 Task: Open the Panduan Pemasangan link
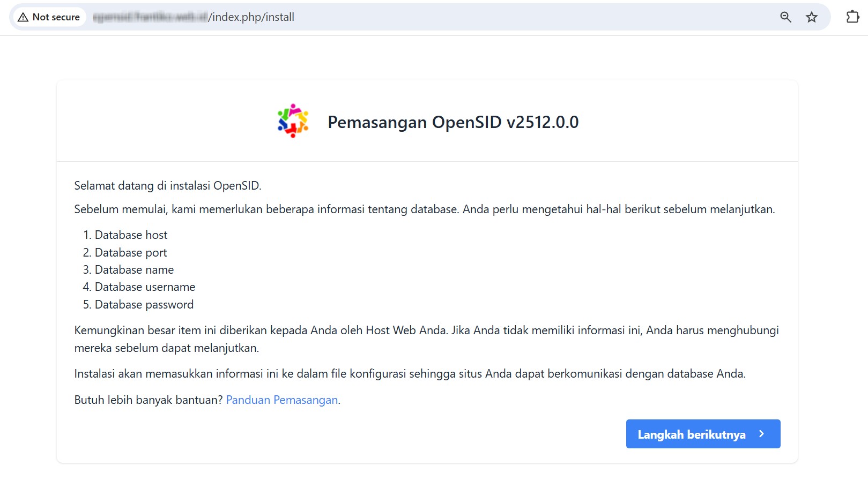pos(281,400)
